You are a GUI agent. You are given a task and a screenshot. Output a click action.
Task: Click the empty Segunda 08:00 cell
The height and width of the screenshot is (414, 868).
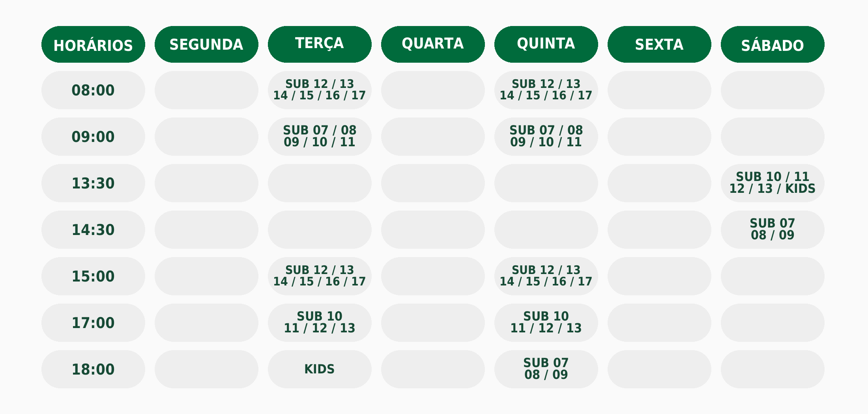pyautogui.click(x=206, y=90)
